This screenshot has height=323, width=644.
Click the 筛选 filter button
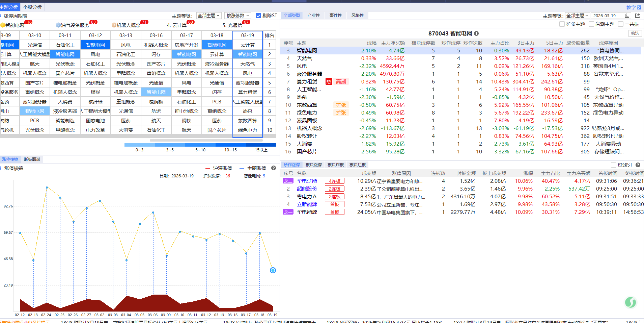635,33
